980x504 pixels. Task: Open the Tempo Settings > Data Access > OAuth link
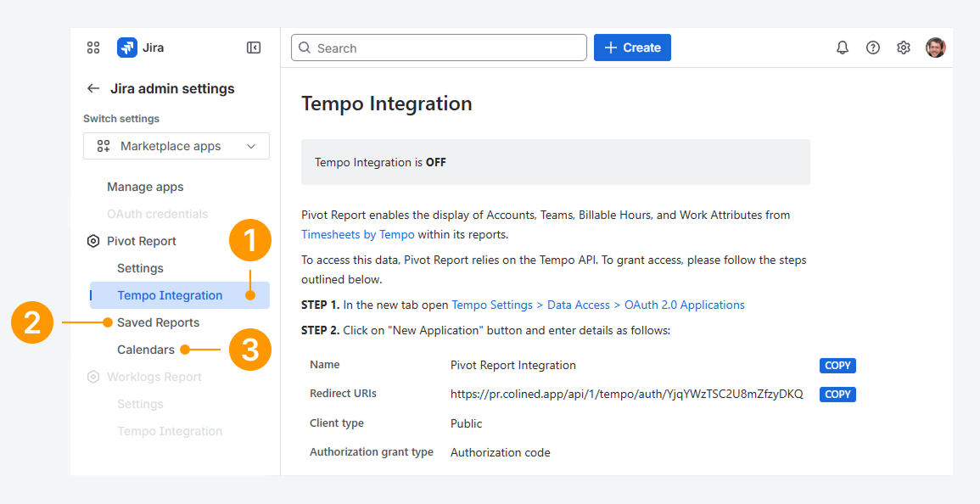598,305
